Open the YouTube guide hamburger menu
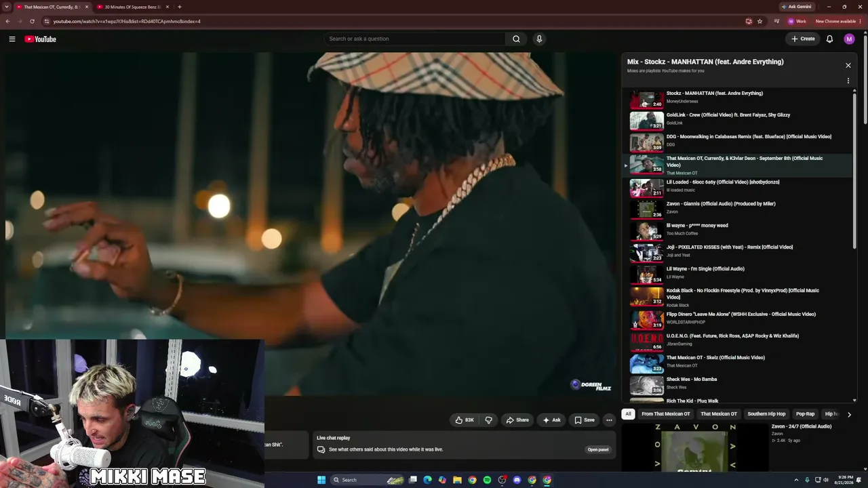This screenshot has height=488, width=868. (12, 39)
